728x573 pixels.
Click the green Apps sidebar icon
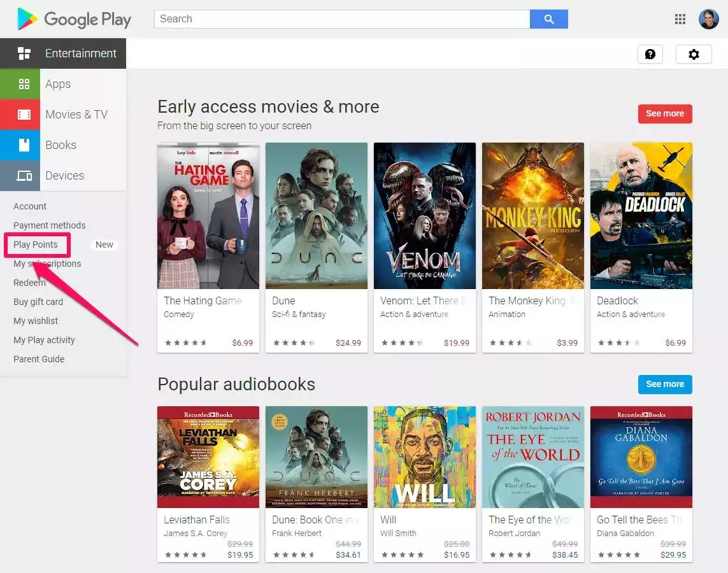pyautogui.click(x=24, y=84)
